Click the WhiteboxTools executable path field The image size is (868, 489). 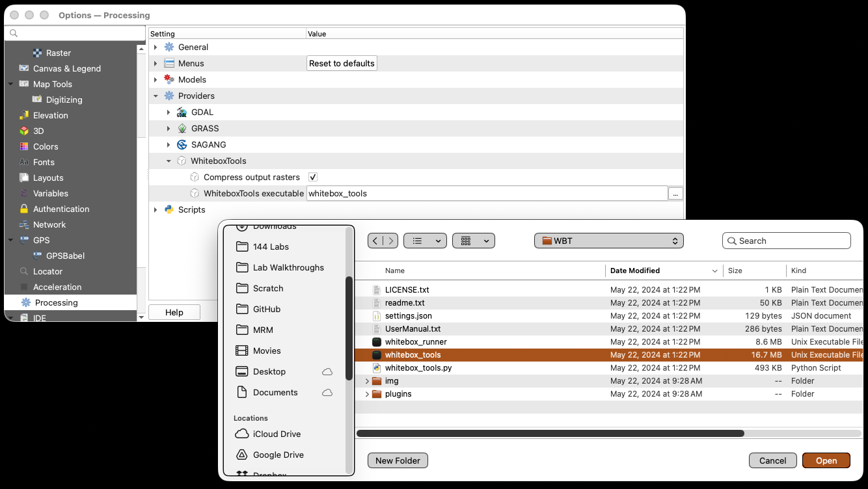(487, 193)
